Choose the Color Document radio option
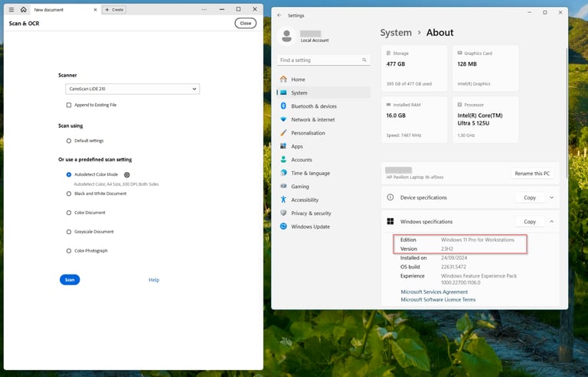This screenshot has width=588, height=377. coord(69,213)
